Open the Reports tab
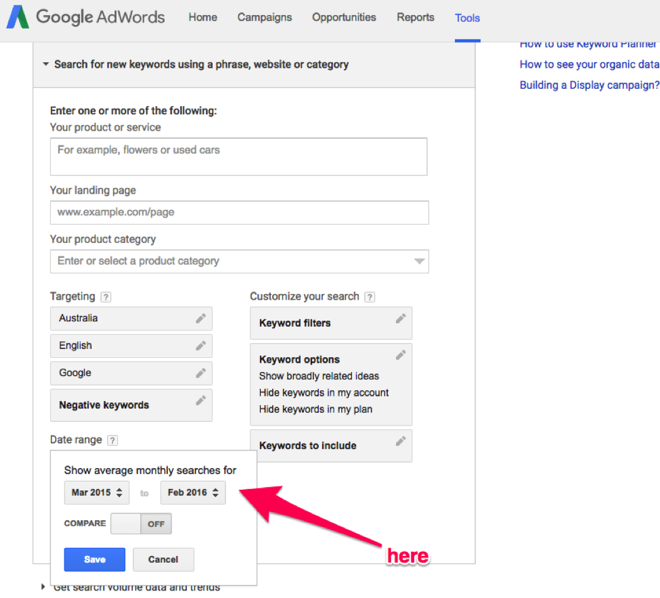660x598 pixels. [x=415, y=17]
